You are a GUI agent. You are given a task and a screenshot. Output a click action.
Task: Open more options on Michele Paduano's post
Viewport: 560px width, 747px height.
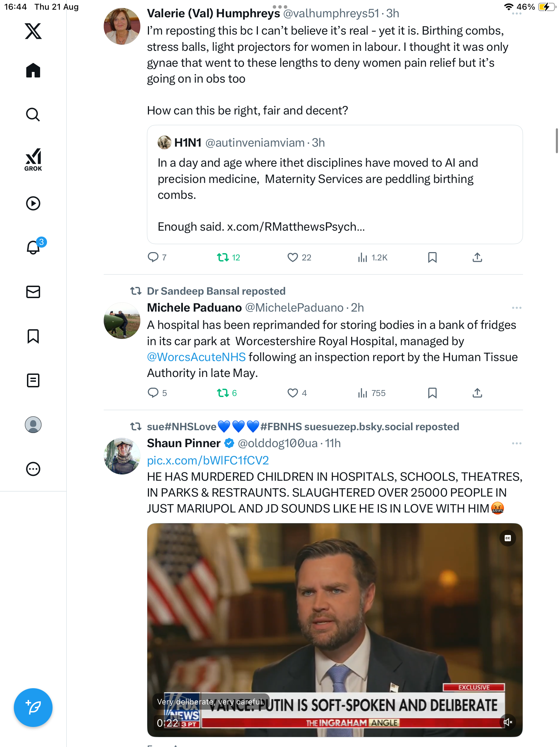516,308
